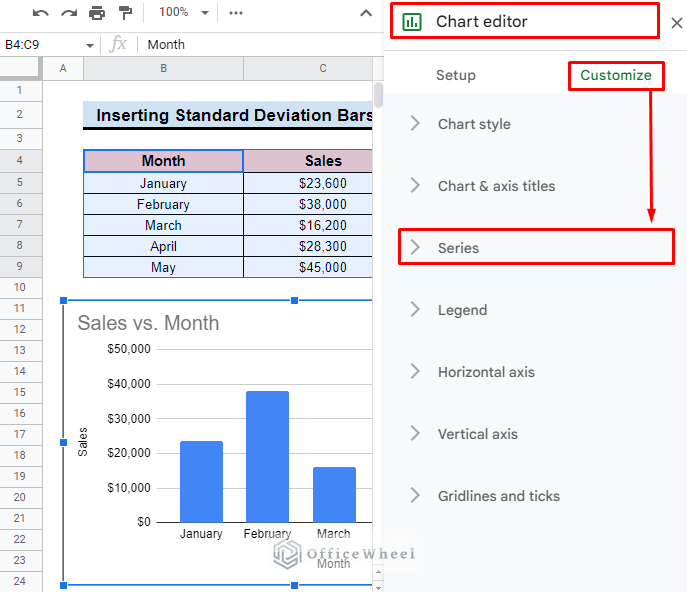Click the chart's top-left selection handle

pos(64,300)
